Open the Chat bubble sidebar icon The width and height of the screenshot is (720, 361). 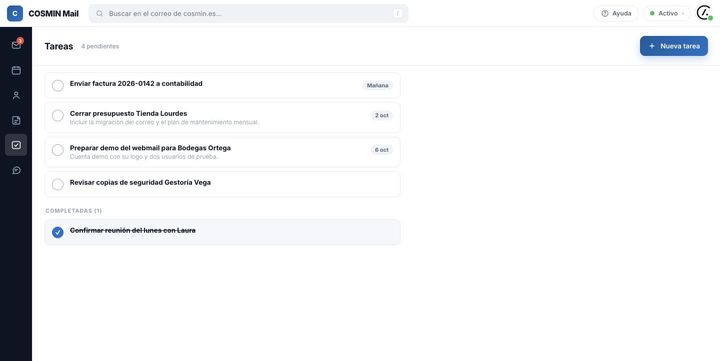(x=16, y=170)
